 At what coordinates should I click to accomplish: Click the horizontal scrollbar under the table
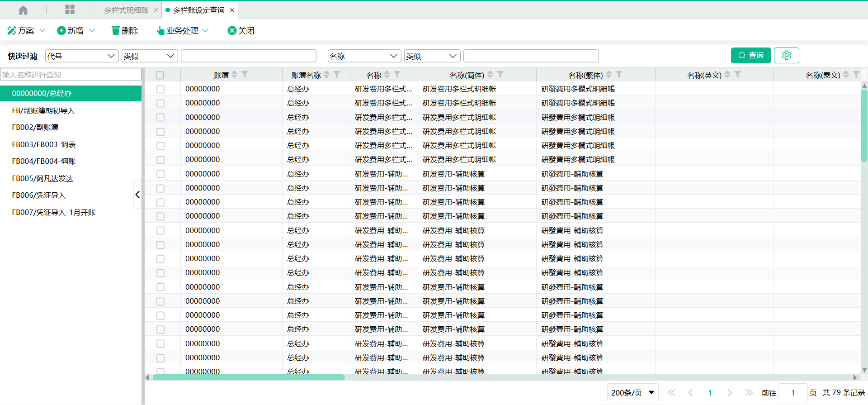(x=249, y=377)
